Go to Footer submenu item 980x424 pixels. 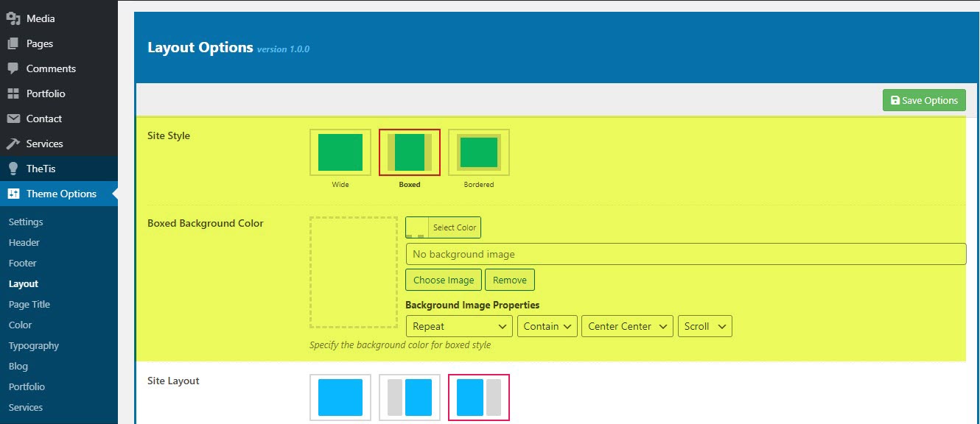point(23,263)
